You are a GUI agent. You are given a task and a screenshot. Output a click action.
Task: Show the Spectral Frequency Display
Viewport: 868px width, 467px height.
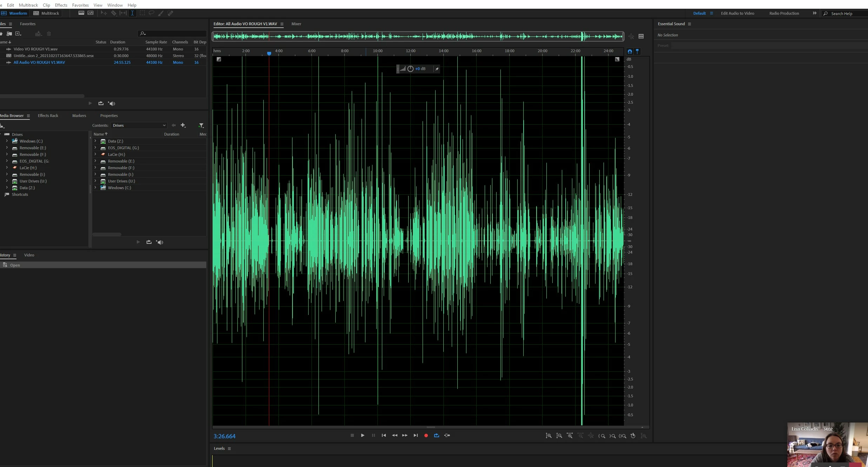point(81,13)
